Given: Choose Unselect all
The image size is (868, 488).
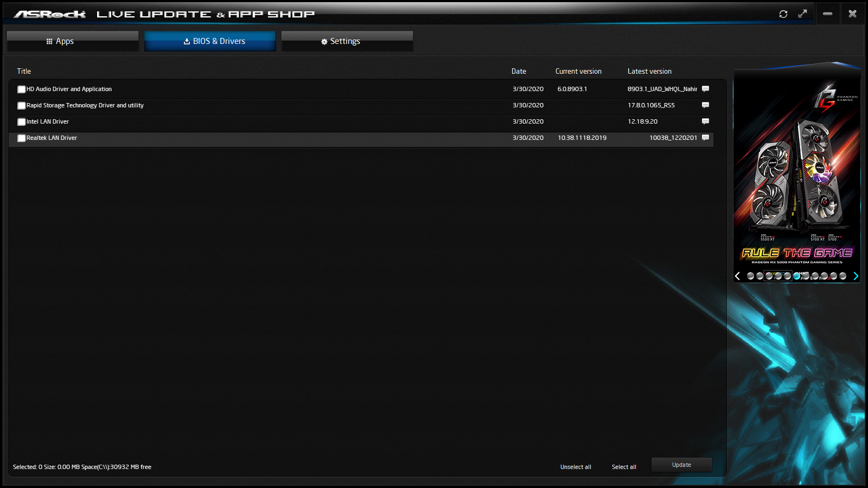Looking at the screenshot, I should 576,467.
